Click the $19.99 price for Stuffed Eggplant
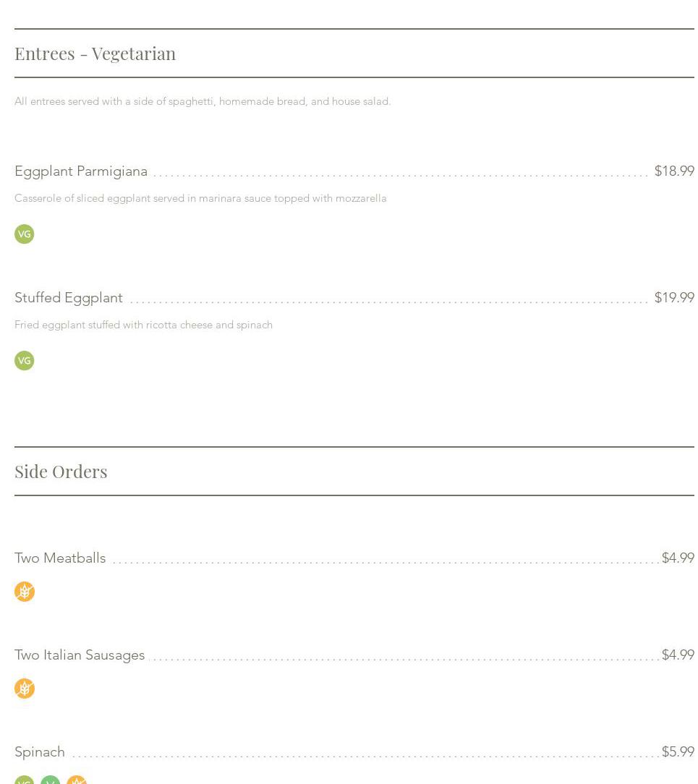 pos(673,298)
